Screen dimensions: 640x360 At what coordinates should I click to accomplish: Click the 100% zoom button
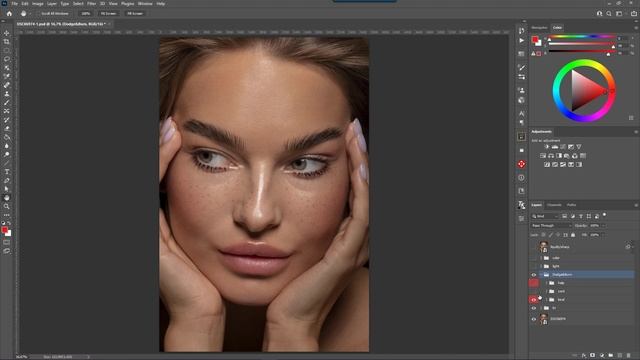tap(85, 13)
